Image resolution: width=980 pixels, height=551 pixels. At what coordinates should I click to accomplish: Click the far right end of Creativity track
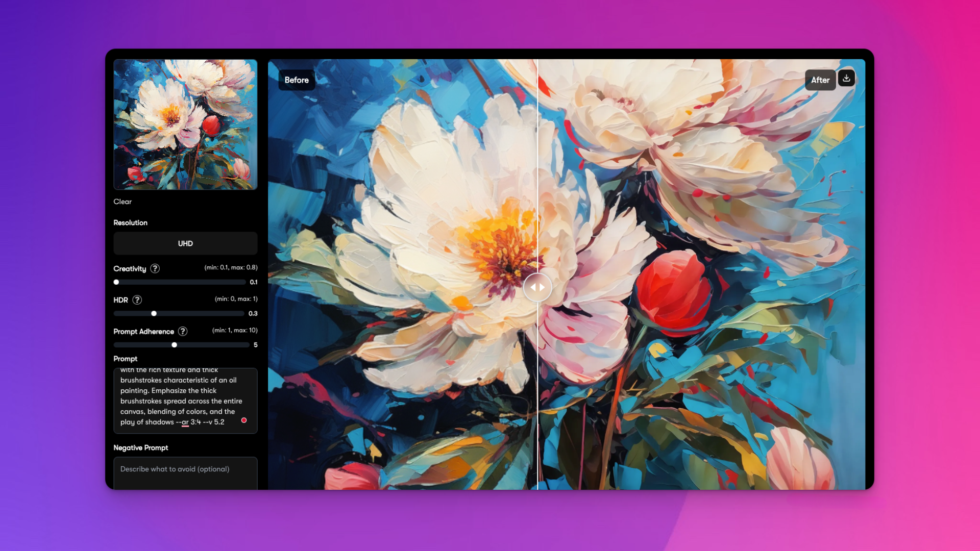[244, 282]
